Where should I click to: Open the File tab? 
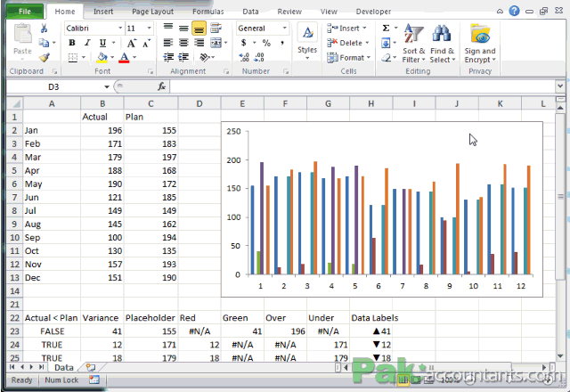pos(25,12)
